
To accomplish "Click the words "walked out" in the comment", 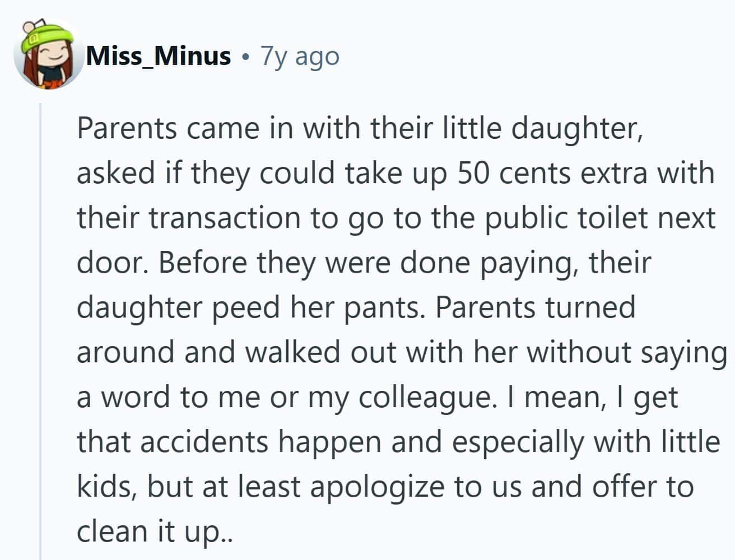I will point(321,352).
